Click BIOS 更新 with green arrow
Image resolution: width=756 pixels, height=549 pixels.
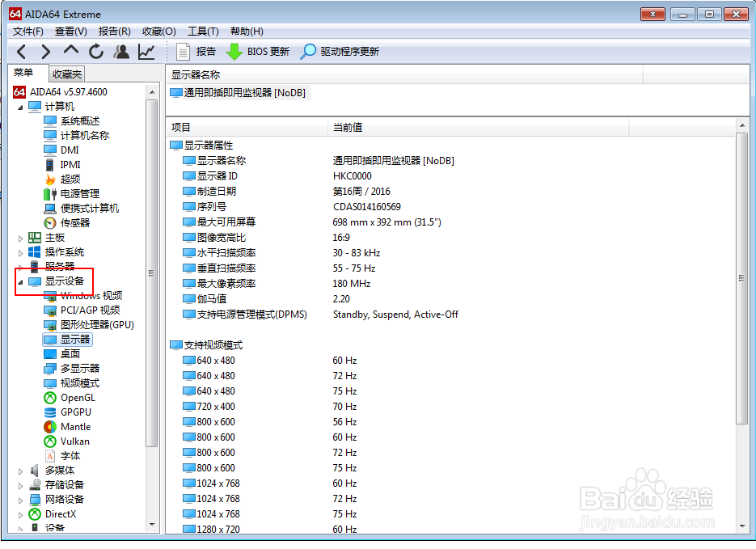click(258, 52)
